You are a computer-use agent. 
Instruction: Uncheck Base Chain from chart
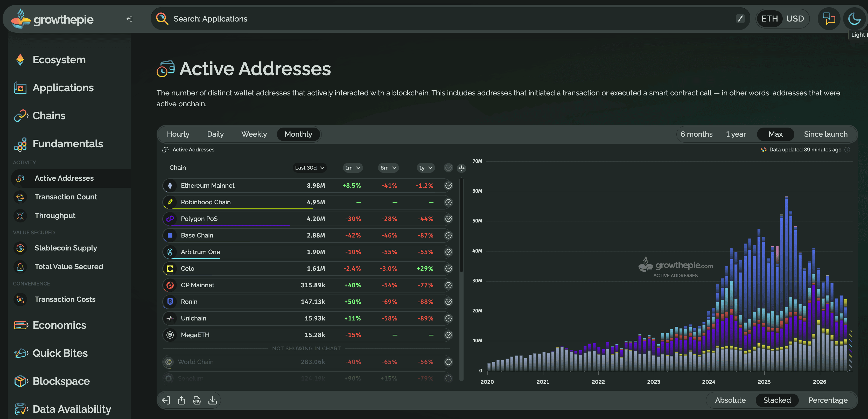click(x=449, y=235)
